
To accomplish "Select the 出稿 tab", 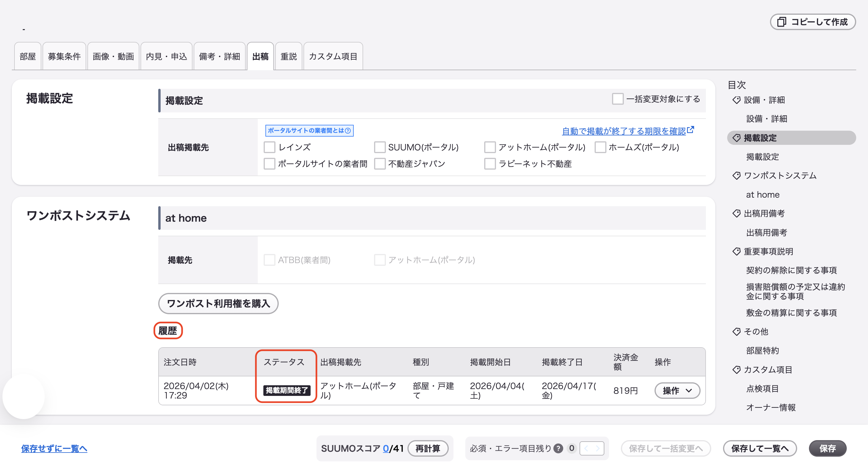I will (260, 56).
